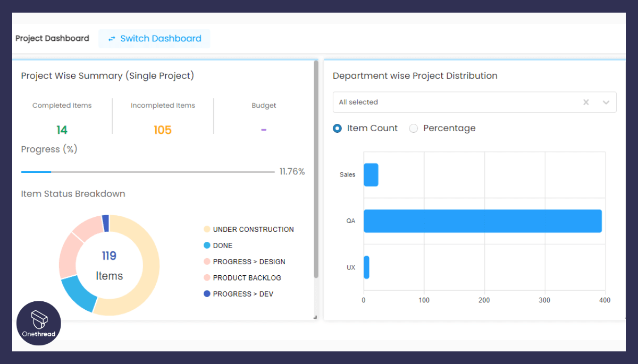Click the X clear icon in department filter

(x=586, y=102)
